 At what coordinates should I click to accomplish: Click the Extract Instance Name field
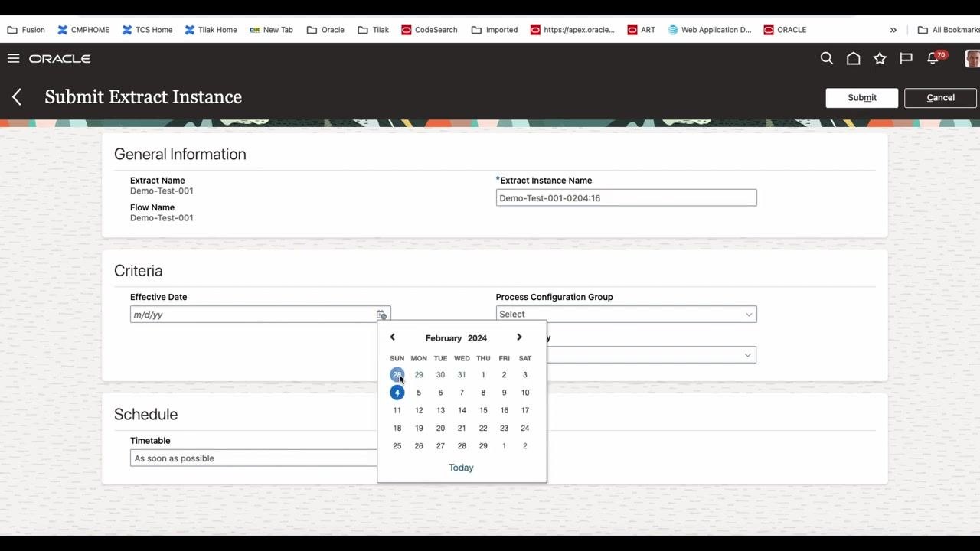[x=626, y=197]
